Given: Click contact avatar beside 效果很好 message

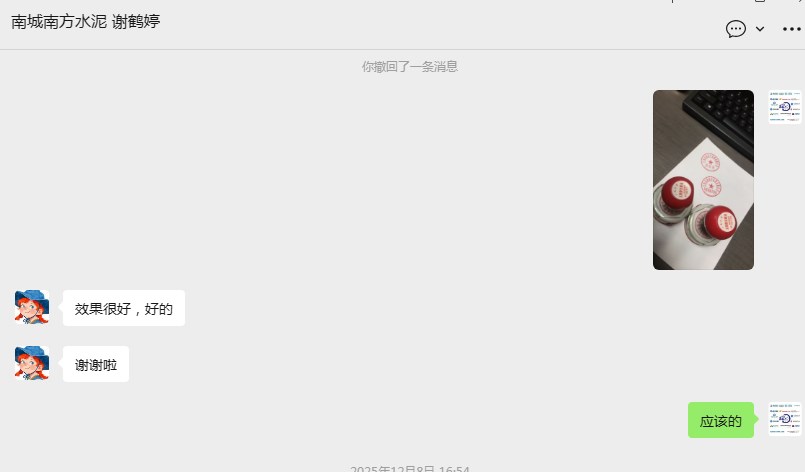Looking at the screenshot, I should (32, 307).
